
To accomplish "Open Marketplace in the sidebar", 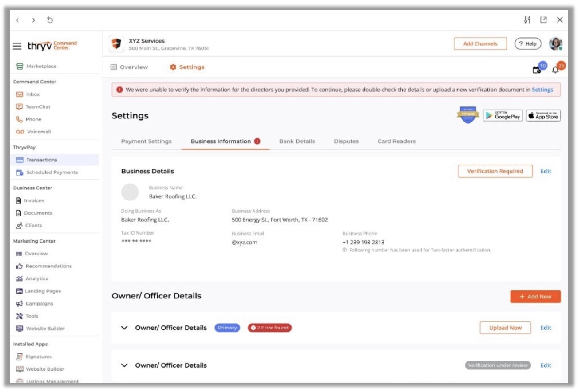I will (x=36, y=66).
